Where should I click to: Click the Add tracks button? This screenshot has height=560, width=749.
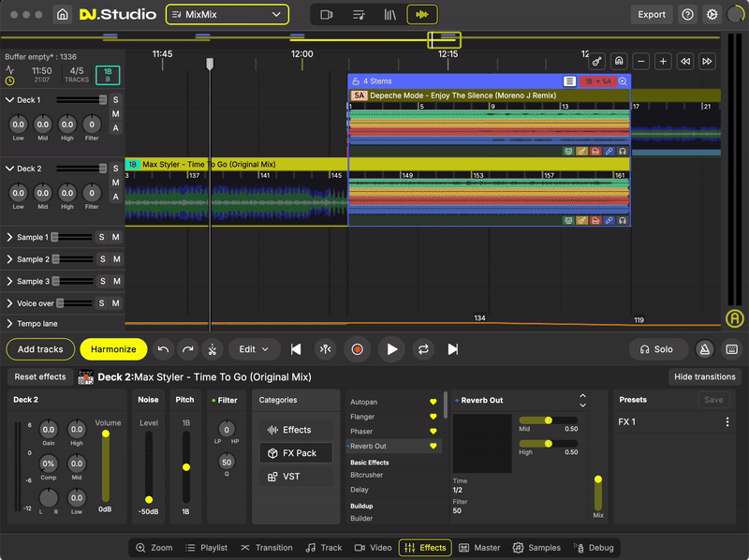[40, 349]
